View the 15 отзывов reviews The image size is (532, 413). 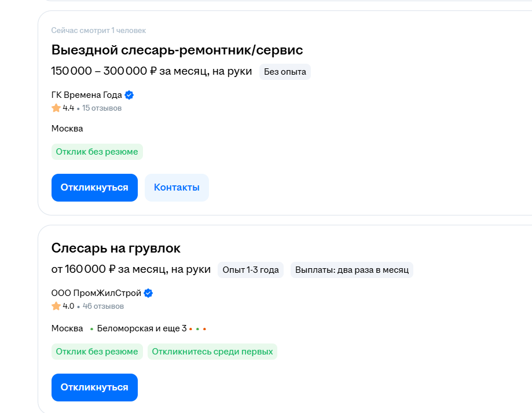(x=102, y=108)
